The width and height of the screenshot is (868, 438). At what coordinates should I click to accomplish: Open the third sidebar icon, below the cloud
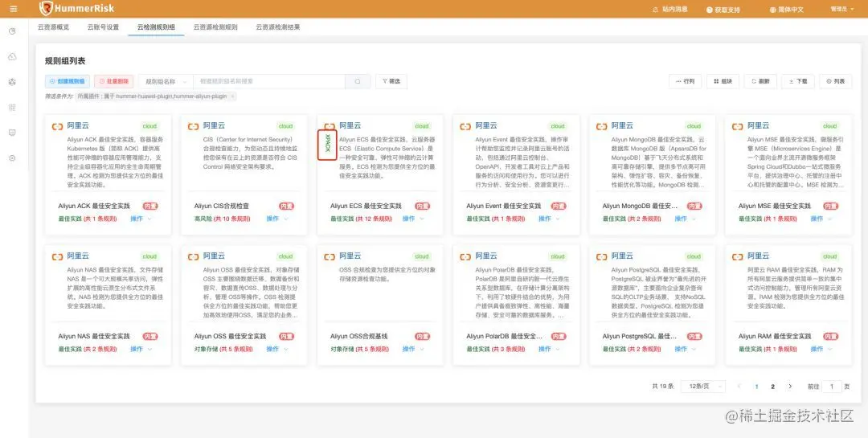13,82
